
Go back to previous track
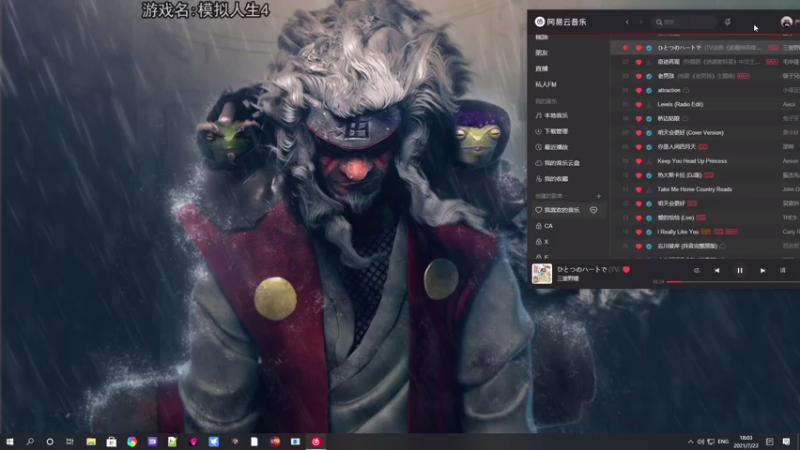coord(717,270)
